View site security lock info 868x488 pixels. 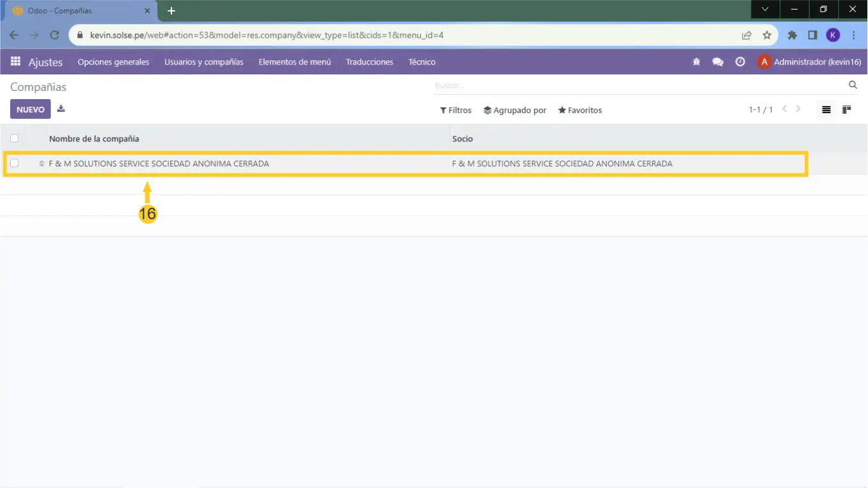pos(80,35)
